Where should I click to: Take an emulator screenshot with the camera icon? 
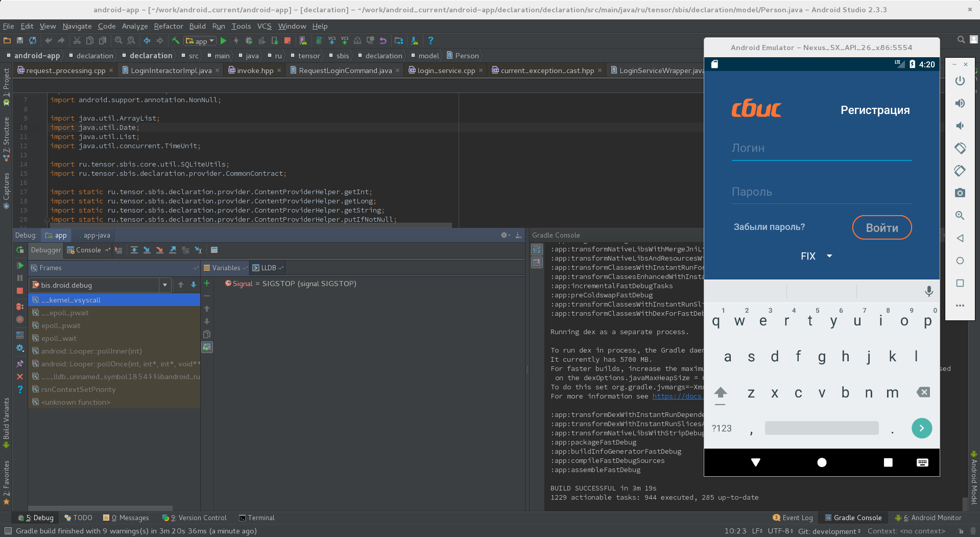tap(960, 193)
